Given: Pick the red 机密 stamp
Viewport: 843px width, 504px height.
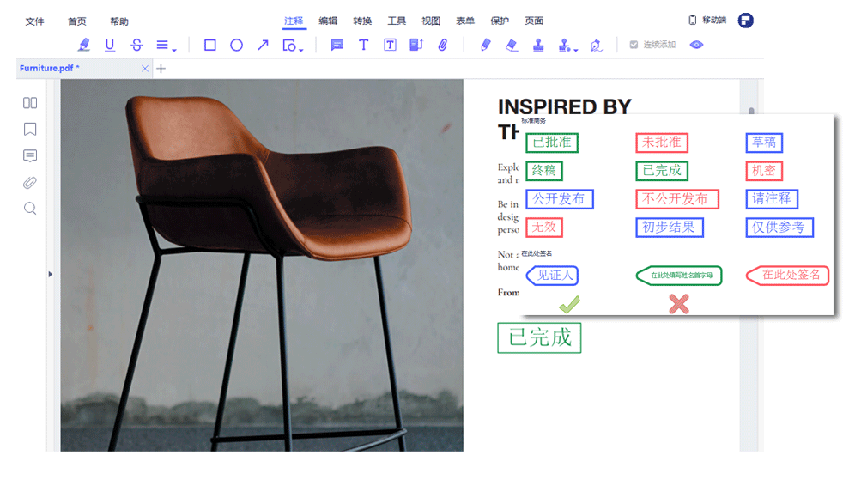Looking at the screenshot, I should pyautogui.click(x=763, y=171).
